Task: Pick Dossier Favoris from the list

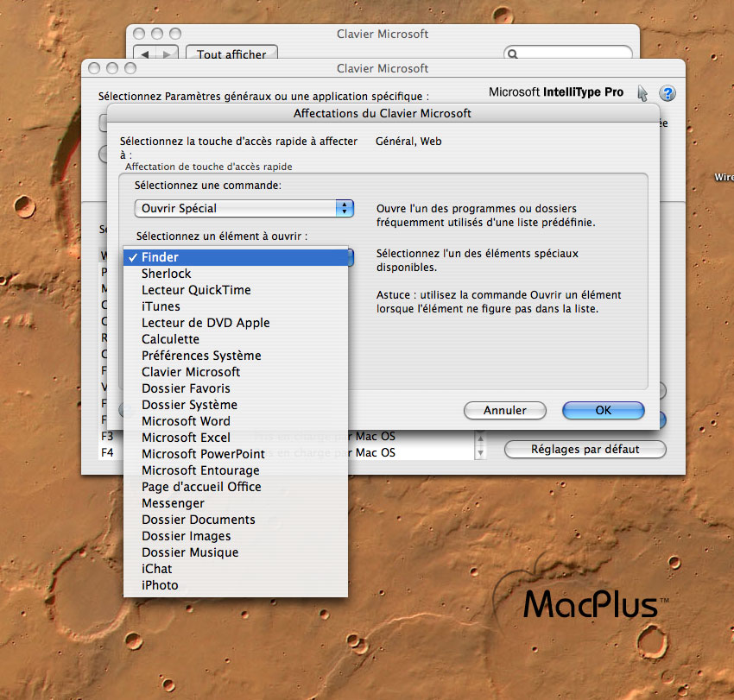Action: pos(236,388)
